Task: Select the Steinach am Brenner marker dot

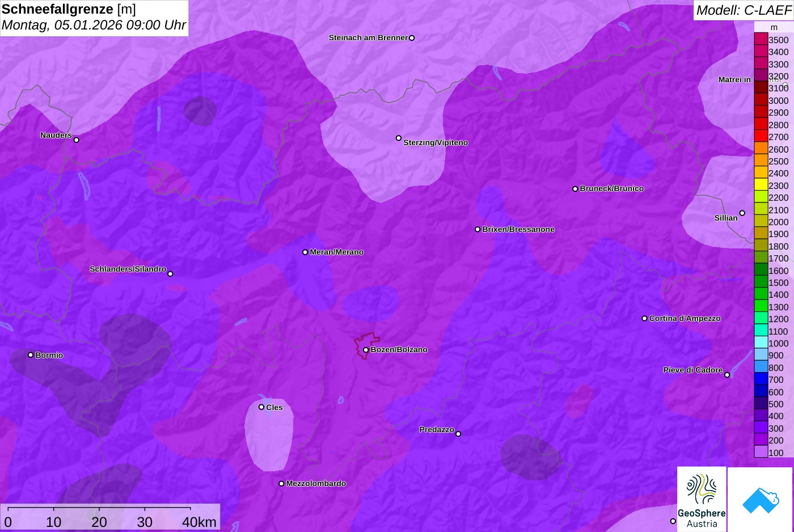Action: click(x=412, y=38)
